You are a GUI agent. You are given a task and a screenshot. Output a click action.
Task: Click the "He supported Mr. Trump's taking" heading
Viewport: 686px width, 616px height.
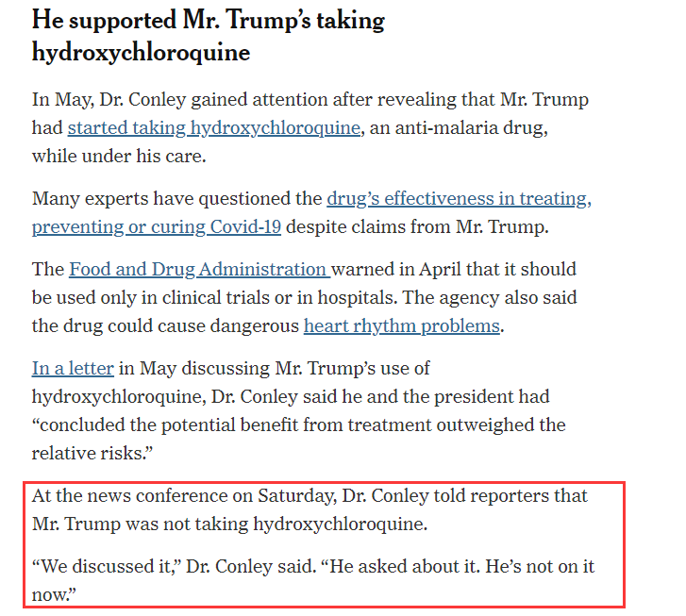209,21
